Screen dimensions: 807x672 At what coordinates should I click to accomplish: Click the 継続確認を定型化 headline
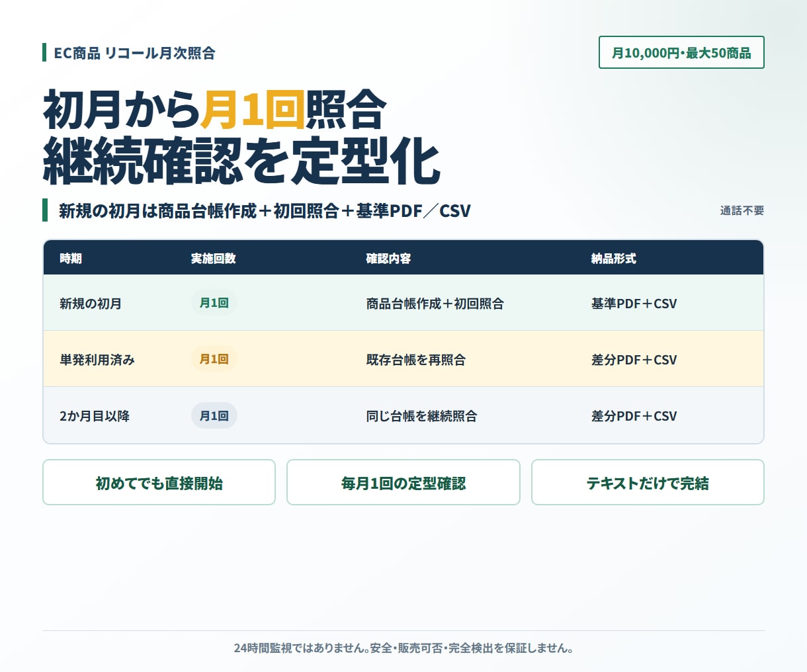pos(242,160)
